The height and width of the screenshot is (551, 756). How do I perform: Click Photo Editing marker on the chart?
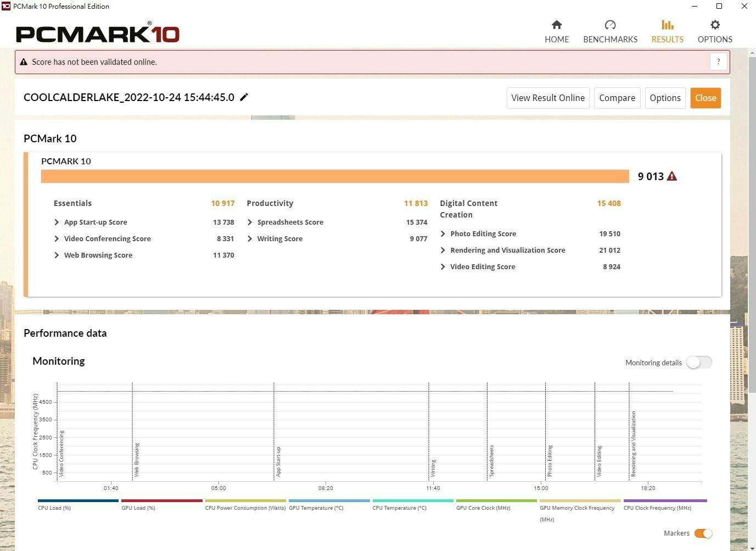(x=549, y=460)
